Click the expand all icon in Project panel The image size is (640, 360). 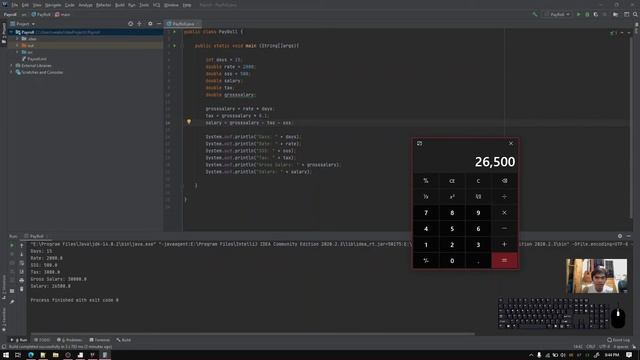(x=140, y=24)
